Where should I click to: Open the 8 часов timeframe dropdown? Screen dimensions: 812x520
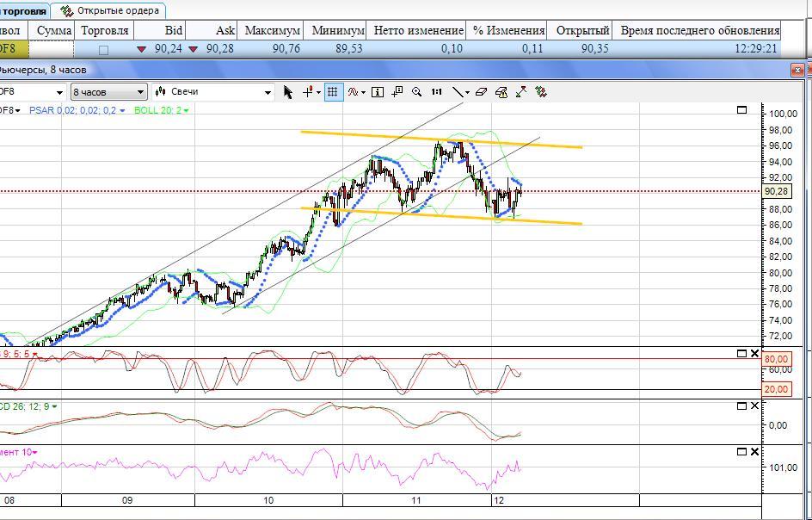(108, 92)
